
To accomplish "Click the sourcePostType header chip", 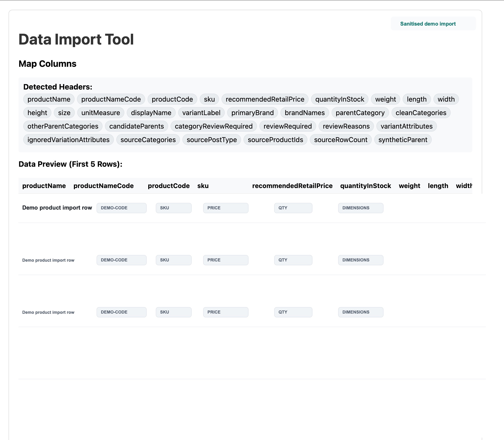I will coord(212,140).
